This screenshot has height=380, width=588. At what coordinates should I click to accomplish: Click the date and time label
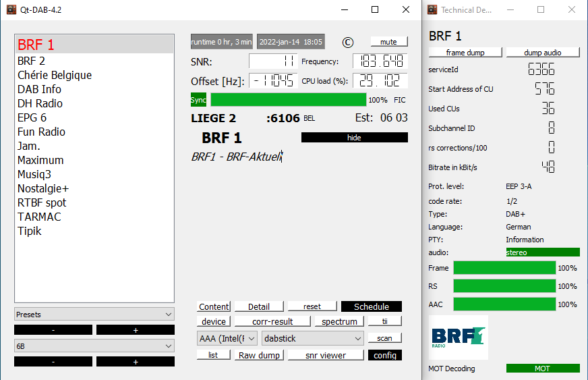point(291,42)
